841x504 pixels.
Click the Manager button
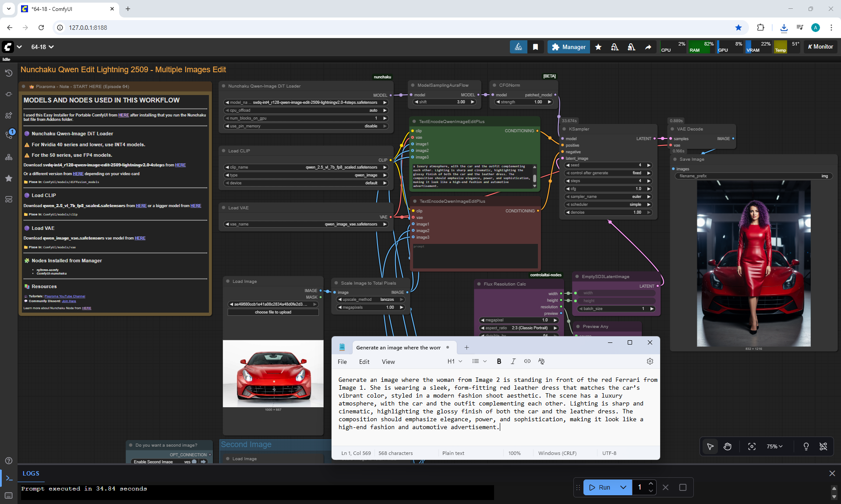pos(568,47)
